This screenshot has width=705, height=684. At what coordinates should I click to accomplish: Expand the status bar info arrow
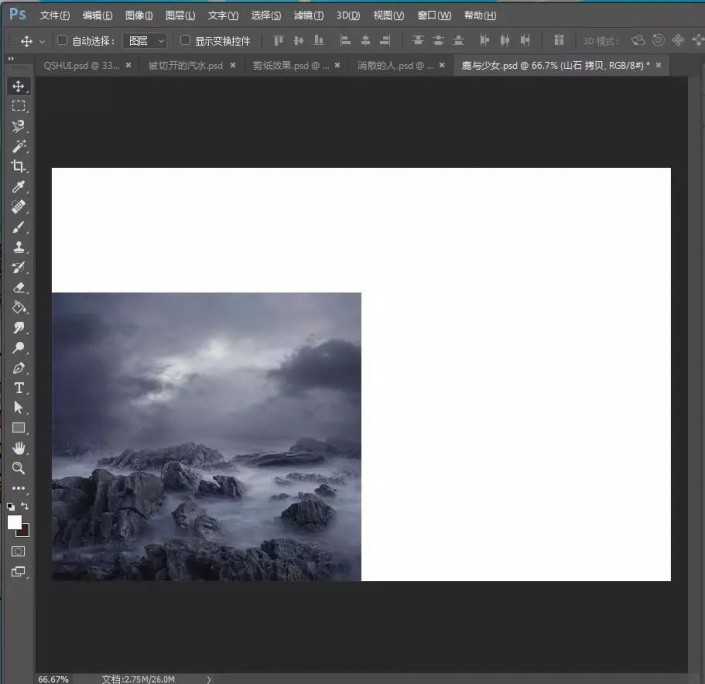209,678
